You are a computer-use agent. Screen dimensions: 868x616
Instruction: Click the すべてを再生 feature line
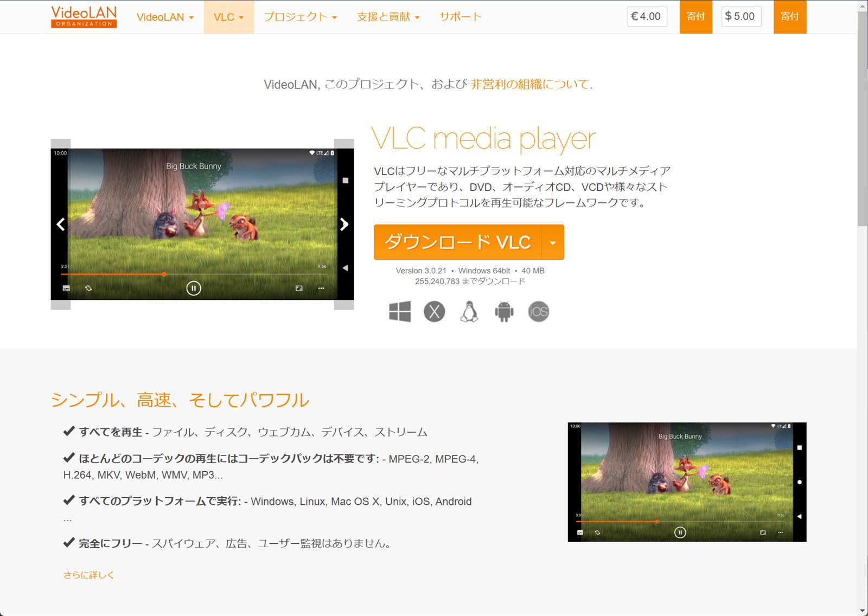[x=245, y=432]
